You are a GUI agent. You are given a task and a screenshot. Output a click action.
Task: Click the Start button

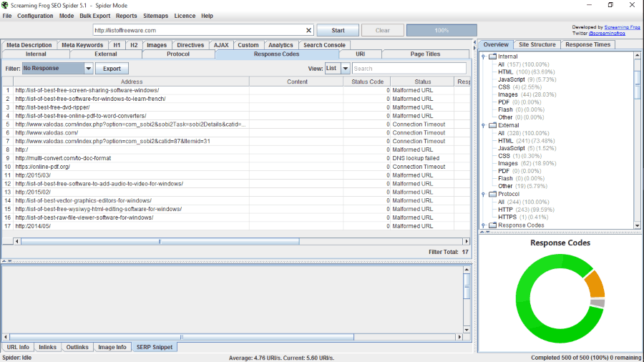point(338,30)
